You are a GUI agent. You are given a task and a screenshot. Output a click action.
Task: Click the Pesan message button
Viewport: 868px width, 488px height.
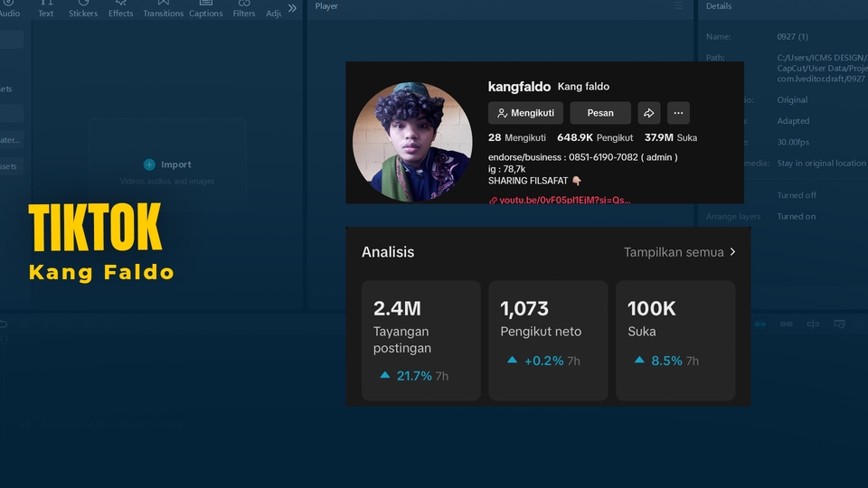(600, 113)
